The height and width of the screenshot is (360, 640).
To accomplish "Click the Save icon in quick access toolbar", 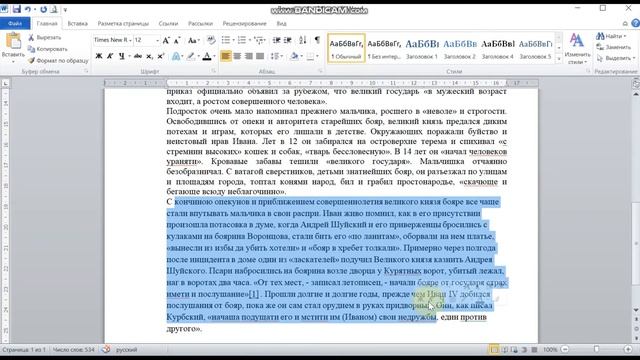I will coord(17,9).
